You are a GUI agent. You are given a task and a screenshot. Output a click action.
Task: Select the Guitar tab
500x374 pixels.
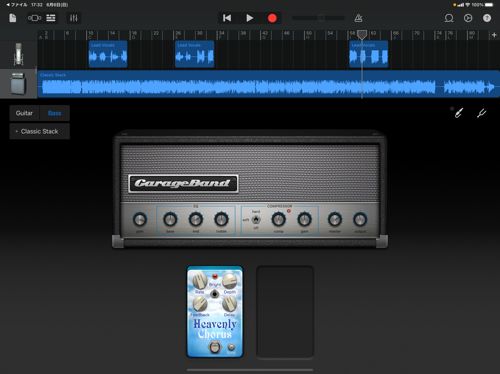tap(24, 113)
